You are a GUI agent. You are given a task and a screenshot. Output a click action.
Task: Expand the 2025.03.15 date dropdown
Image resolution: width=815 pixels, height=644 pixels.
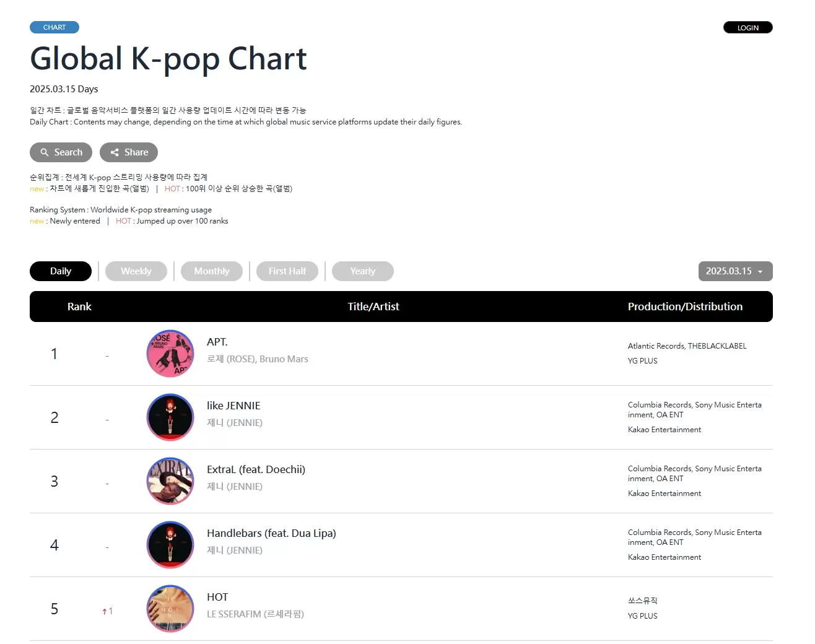tap(735, 271)
